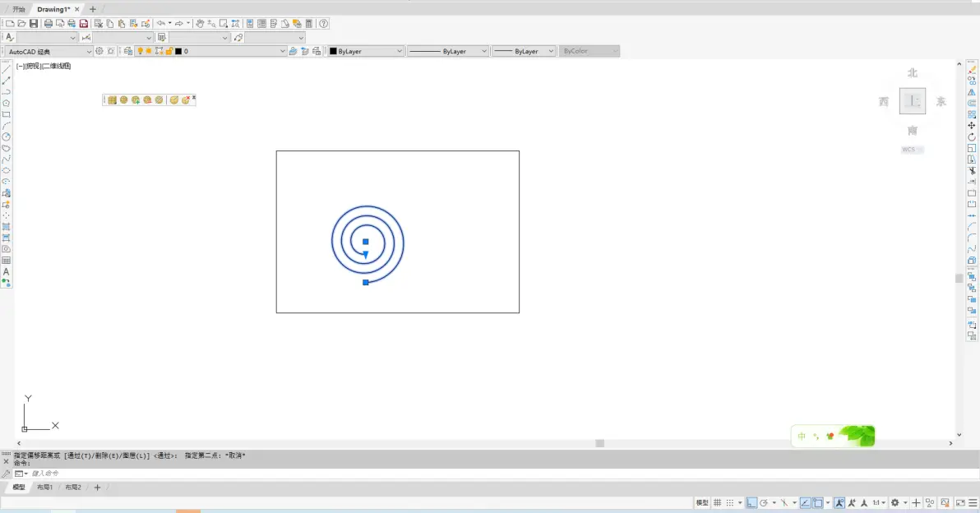Screen dimensions: 980x513
Task: Click the Save icon in the toolbar
Action: [x=34, y=24]
